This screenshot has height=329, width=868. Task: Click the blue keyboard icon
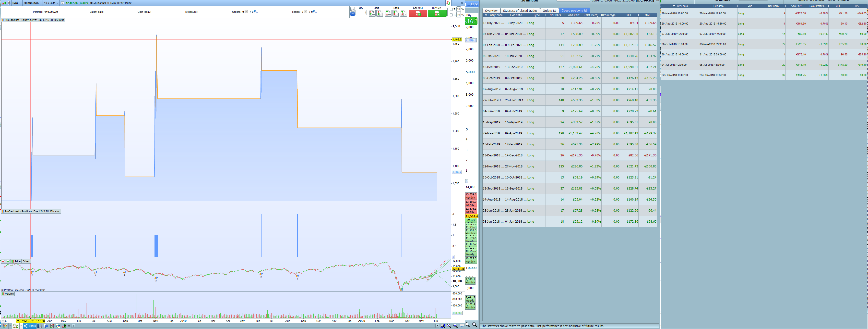pyautogui.click(x=352, y=14)
